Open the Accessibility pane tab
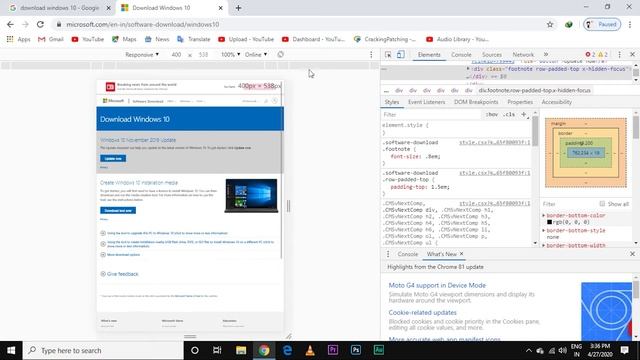Image resolution: width=640 pixels, height=360 pixels. [x=556, y=102]
